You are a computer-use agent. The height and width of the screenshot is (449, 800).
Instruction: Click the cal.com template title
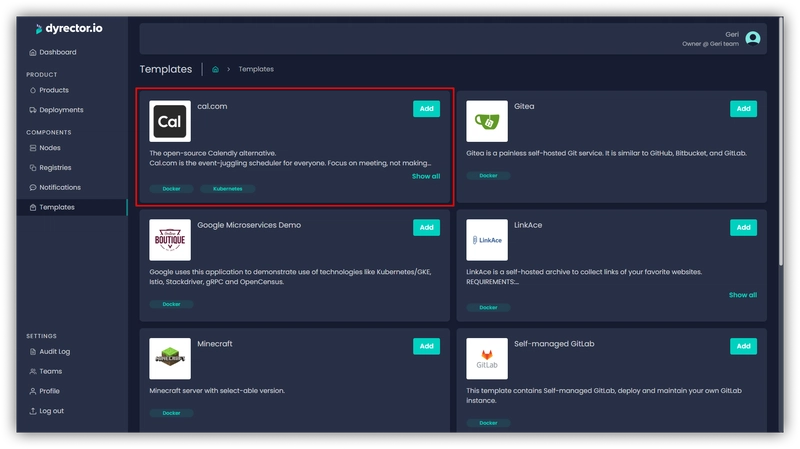(212, 106)
